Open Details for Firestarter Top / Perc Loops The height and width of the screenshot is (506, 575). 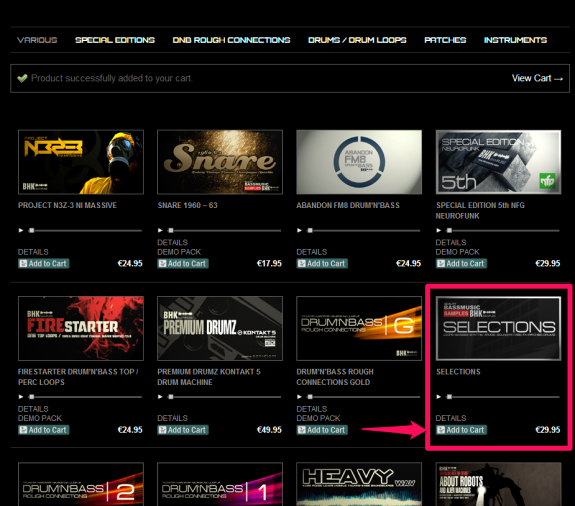[33, 409]
